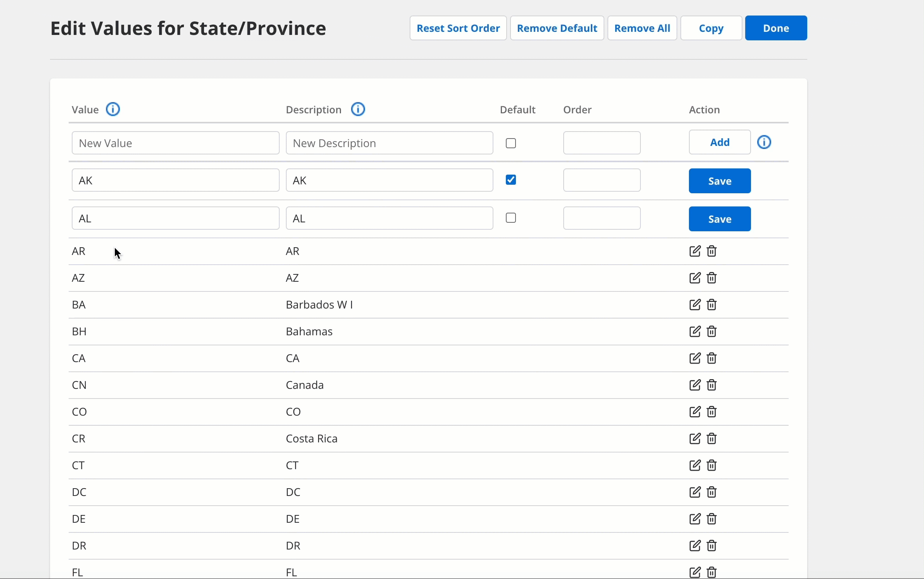Delete the Canada row
The height and width of the screenshot is (579, 924).
712,385
